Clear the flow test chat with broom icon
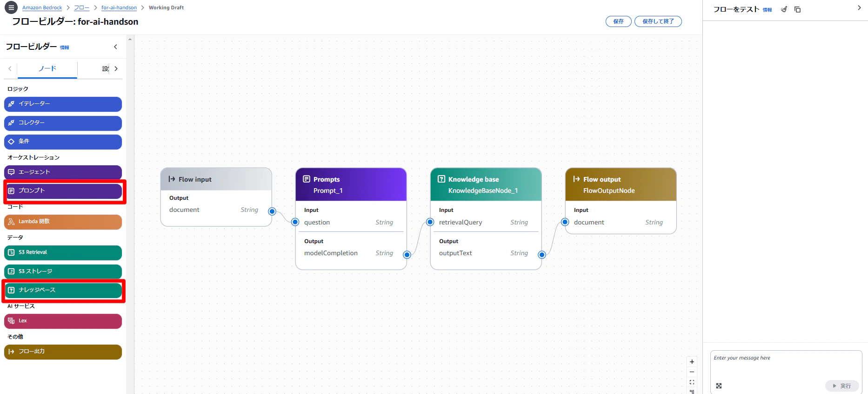Image resolution: width=868 pixels, height=394 pixels. 784,9
